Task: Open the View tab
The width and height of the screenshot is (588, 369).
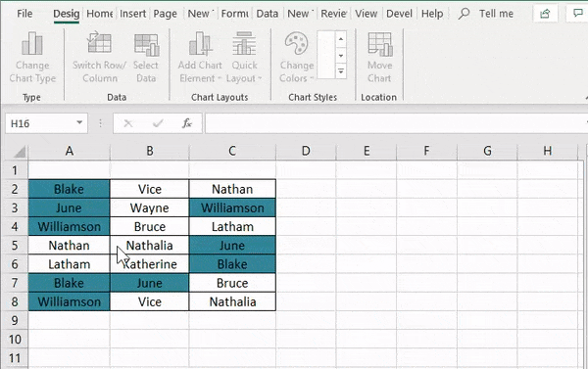Action: (x=366, y=14)
